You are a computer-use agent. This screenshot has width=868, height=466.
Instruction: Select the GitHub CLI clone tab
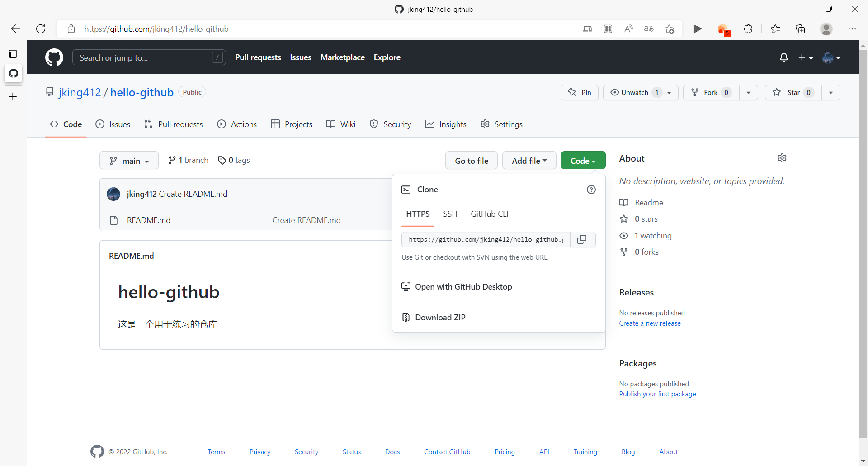490,214
